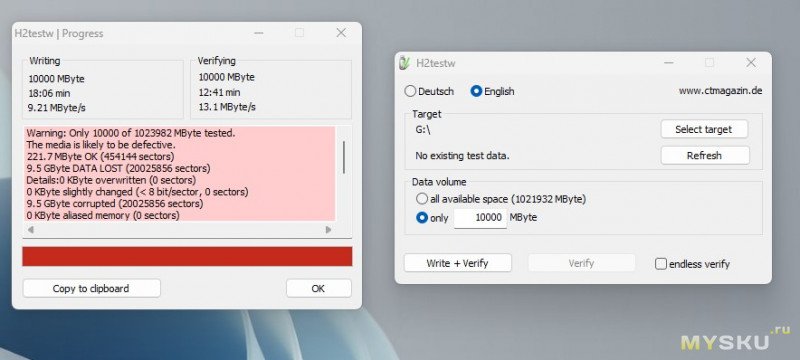This screenshot has width=800, height=360.
Task: Click '9.5 GByte corrupted' line
Action: pos(115,204)
